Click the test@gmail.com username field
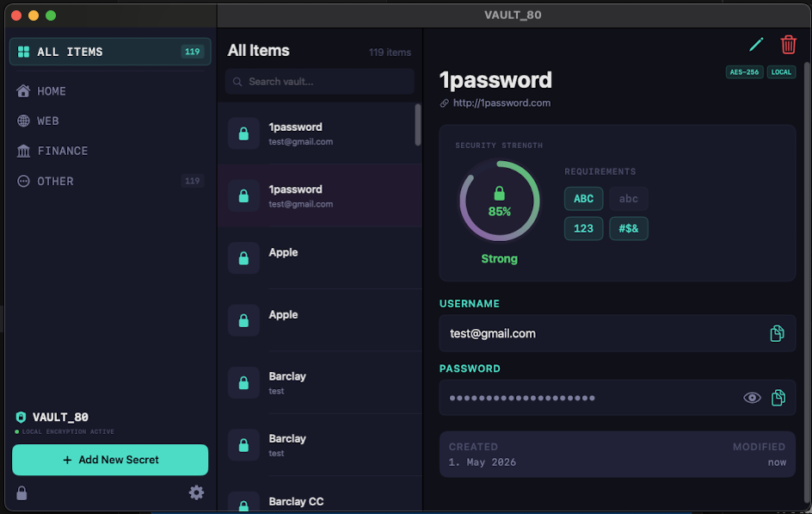The image size is (812, 514). point(618,334)
